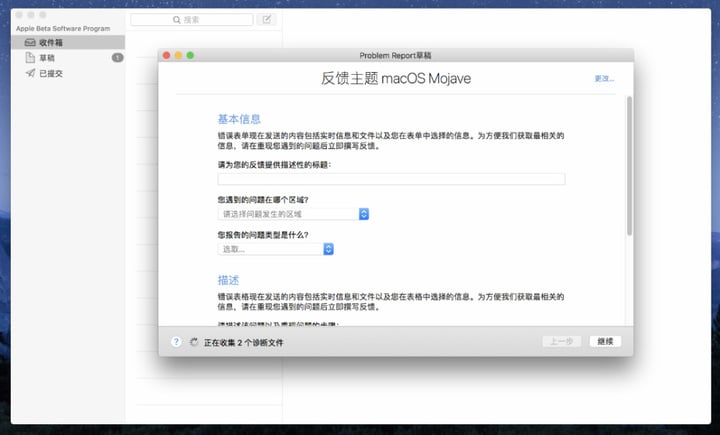Screen dimensions: 720x435
Task: Close the Problem Report draft window
Action: pos(167,55)
